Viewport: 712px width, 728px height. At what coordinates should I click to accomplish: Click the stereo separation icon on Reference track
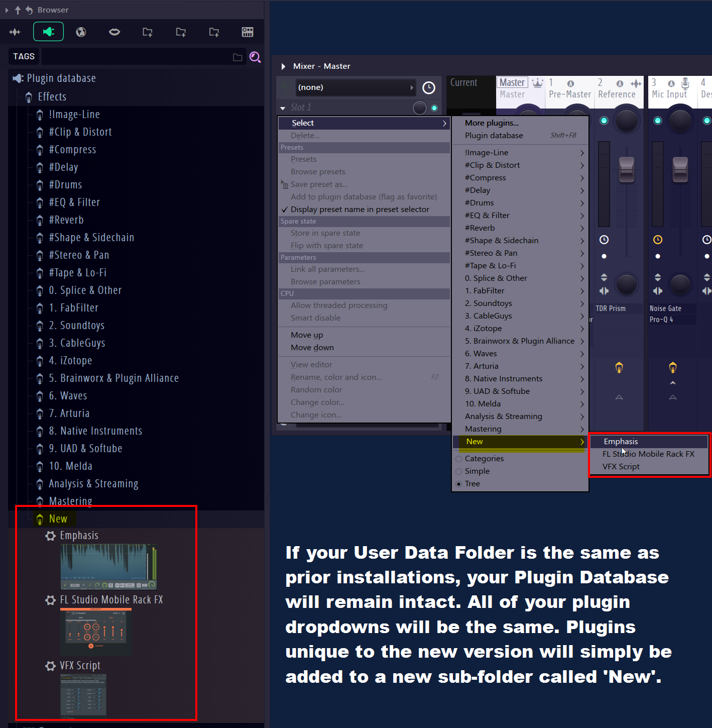tap(604, 290)
